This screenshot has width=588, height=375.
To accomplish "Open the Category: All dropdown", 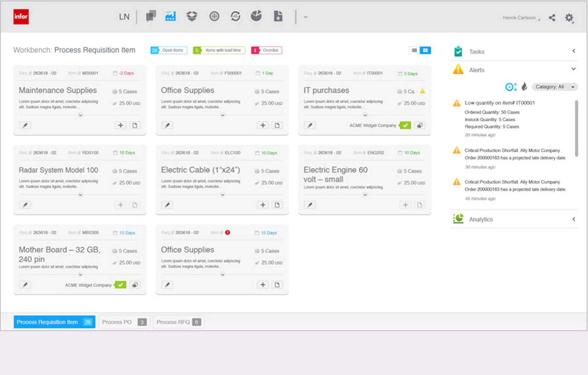I will 554,87.
